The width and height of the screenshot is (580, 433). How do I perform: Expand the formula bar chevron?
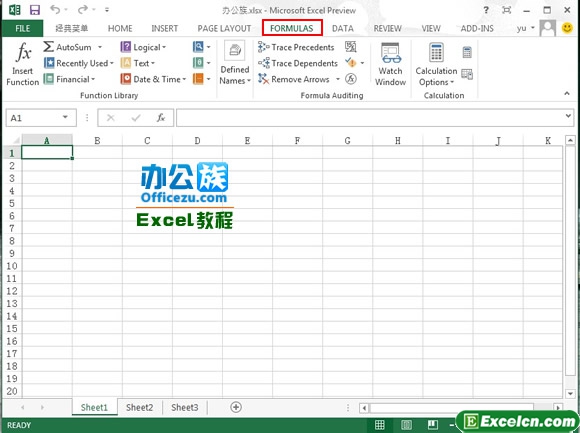(x=569, y=116)
